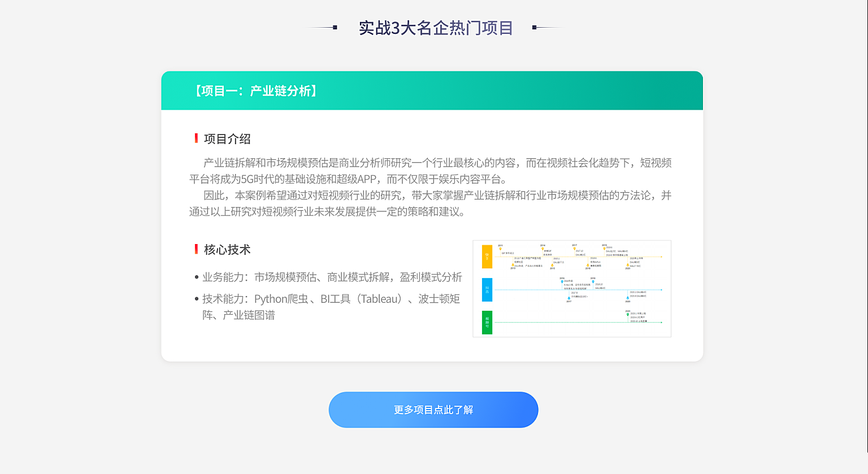Click the red bar icon beside 核心技术

(196, 249)
